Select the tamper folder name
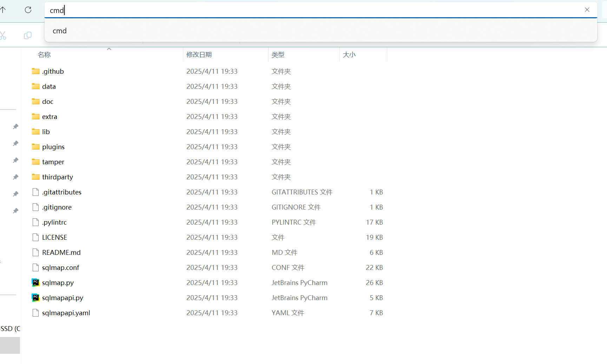 (53, 162)
